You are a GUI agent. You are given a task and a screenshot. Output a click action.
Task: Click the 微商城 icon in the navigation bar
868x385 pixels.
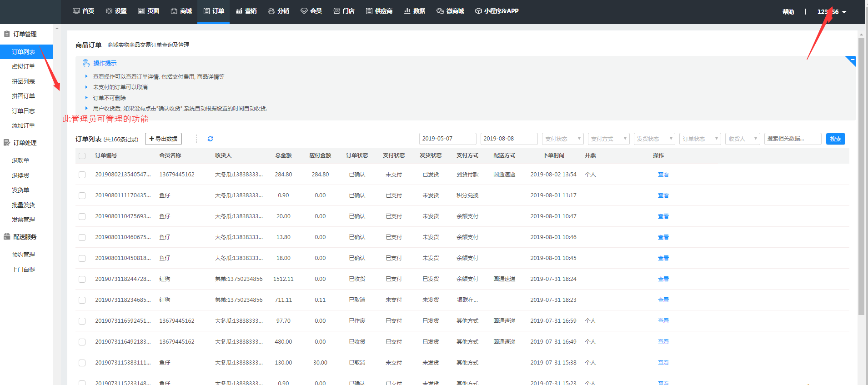pos(440,11)
